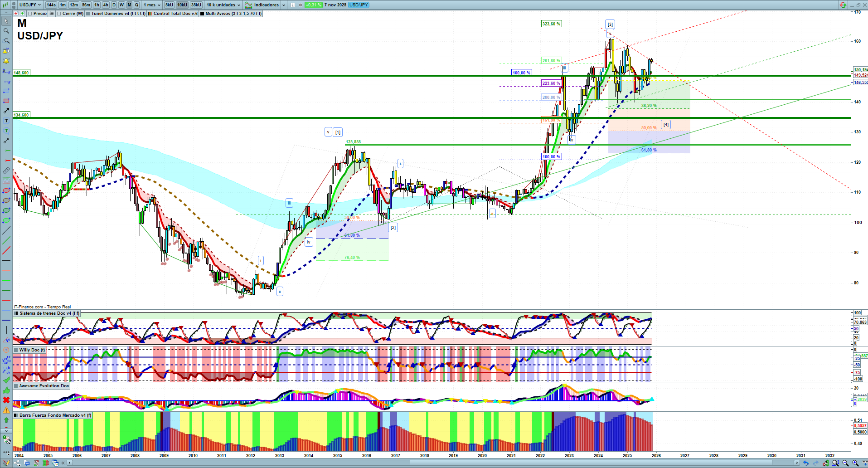Select the zoom-area rectangle tool
868x468 pixels.
point(6,41)
